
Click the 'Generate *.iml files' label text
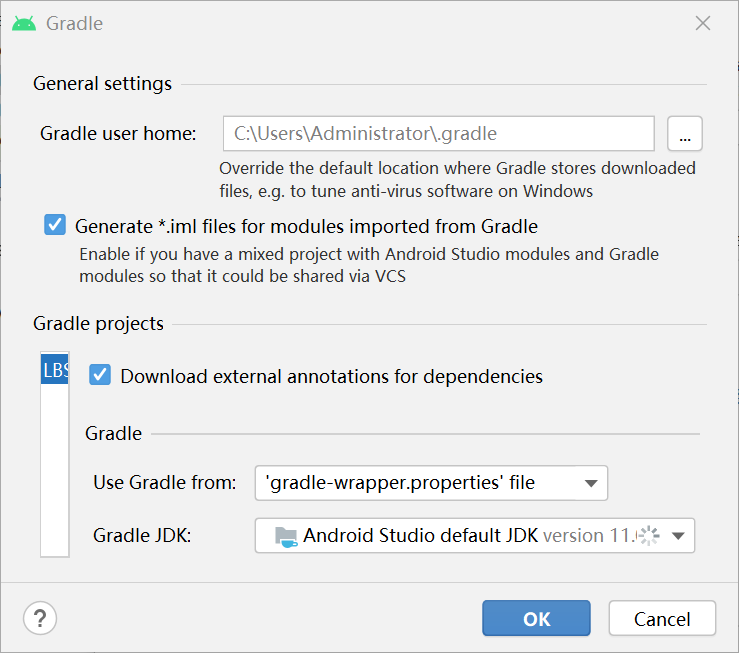point(306,227)
